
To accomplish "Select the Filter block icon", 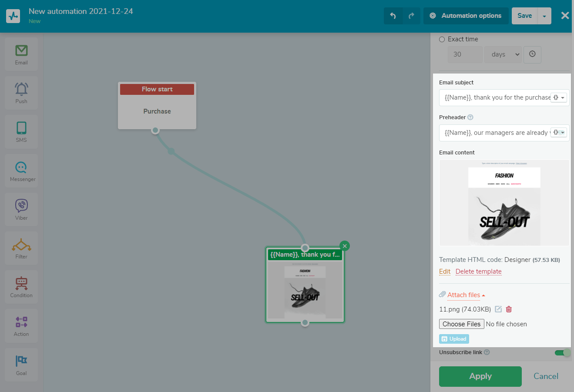I will (21, 248).
